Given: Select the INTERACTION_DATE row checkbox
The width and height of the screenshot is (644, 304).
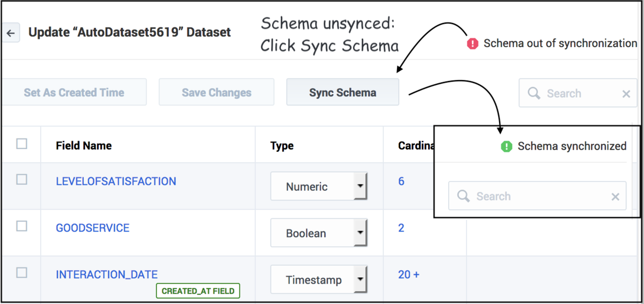Looking at the screenshot, I should pyautogui.click(x=21, y=273).
